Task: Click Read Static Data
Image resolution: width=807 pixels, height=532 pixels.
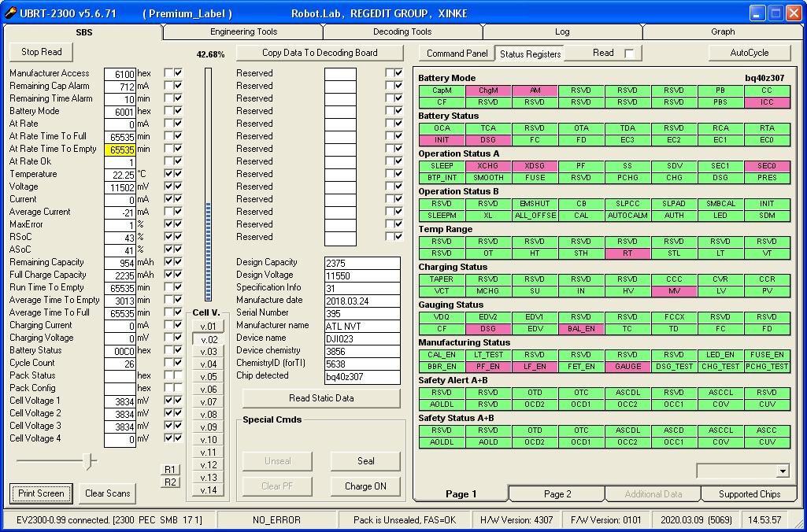Action: [x=321, y=398]
